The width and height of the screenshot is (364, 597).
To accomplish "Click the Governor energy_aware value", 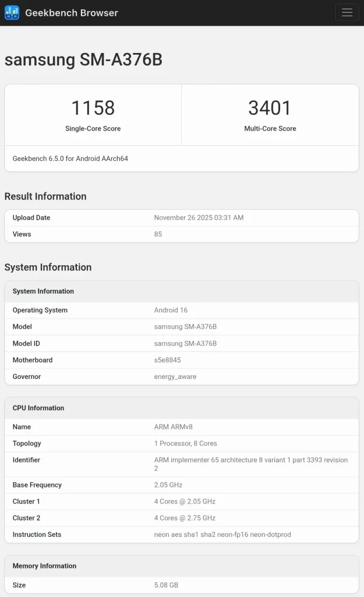I will [175, 377].
